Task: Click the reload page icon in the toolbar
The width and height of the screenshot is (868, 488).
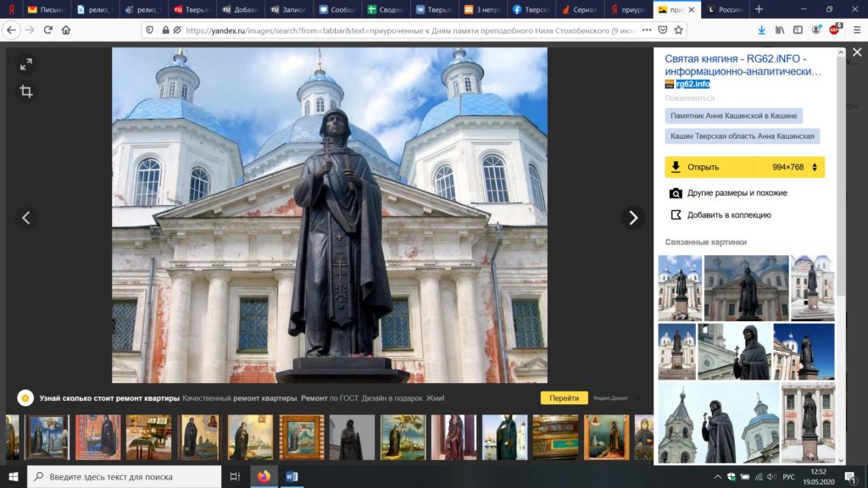Action: 49,28
